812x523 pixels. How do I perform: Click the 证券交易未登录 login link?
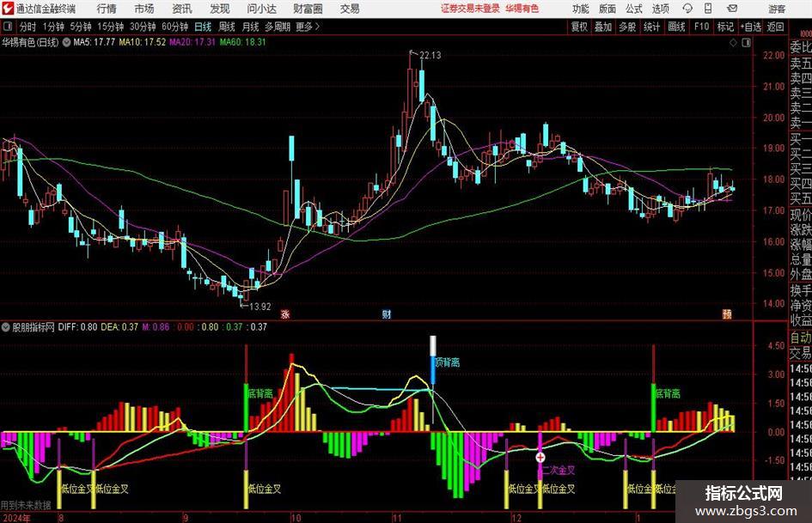click(x=471, y=9)
